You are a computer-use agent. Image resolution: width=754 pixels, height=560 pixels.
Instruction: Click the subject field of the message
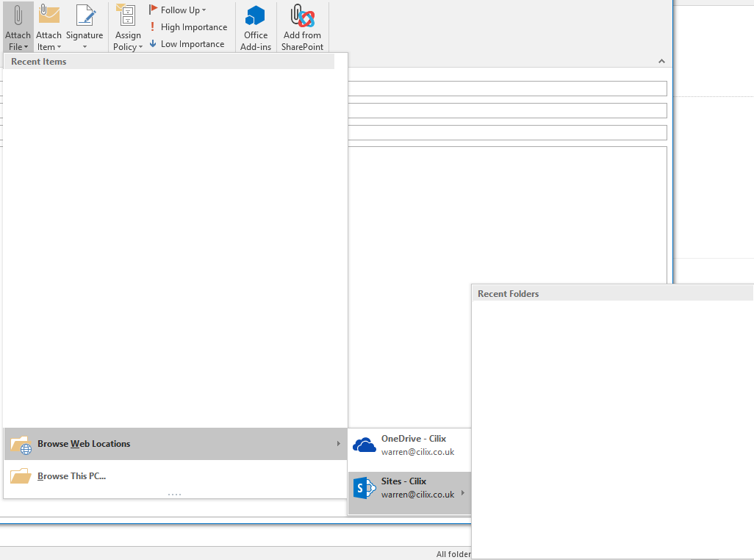[507, 133]
